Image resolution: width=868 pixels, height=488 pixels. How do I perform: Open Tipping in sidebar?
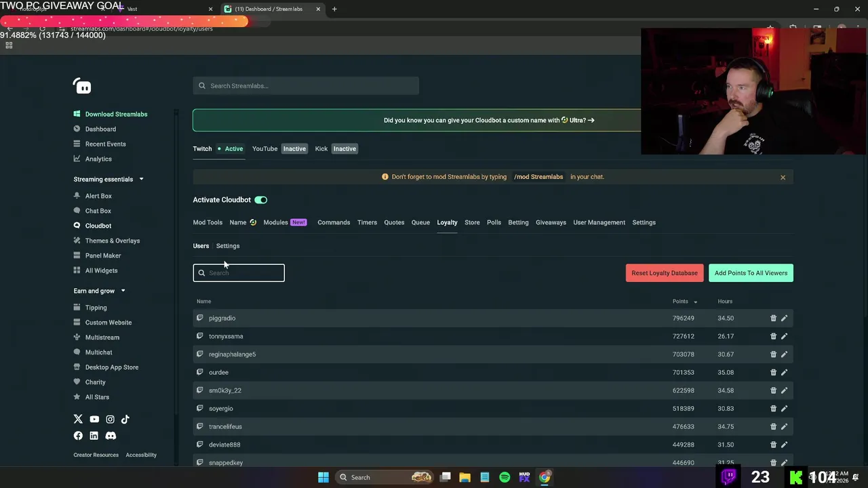click(96, 308)
